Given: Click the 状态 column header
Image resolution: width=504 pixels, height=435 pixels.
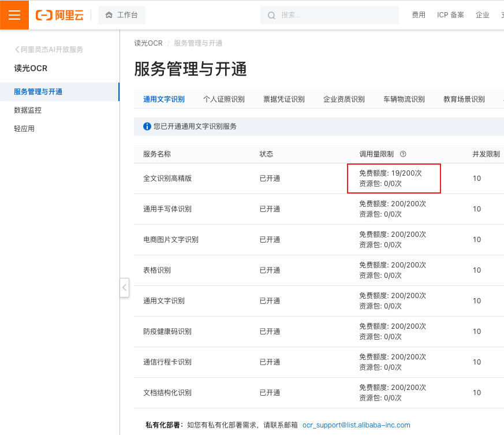Looking at the screenshot, I should (x=266, y=154).
